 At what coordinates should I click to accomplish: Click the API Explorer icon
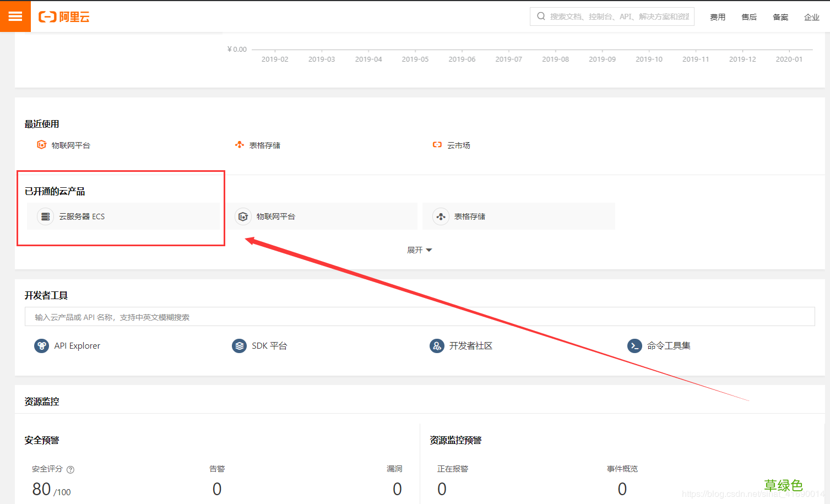(41, 346)
